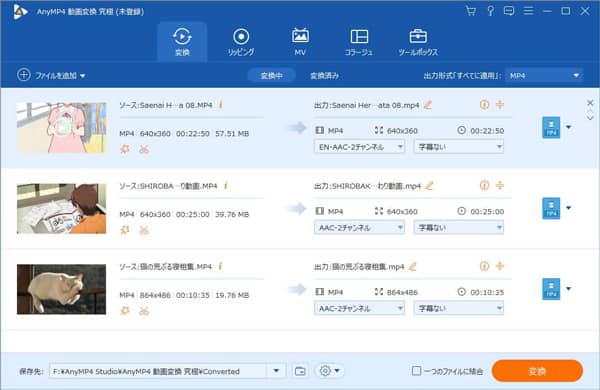The image size is (600, 390).
Task: Open the gear settings menu at bottom
Action: [329, 371]
